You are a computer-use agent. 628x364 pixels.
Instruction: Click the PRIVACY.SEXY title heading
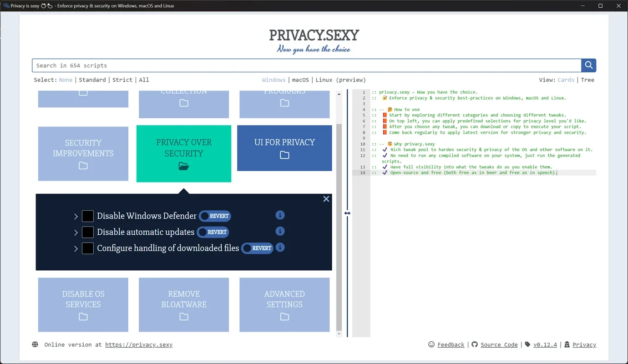click(x=314, y=35)
